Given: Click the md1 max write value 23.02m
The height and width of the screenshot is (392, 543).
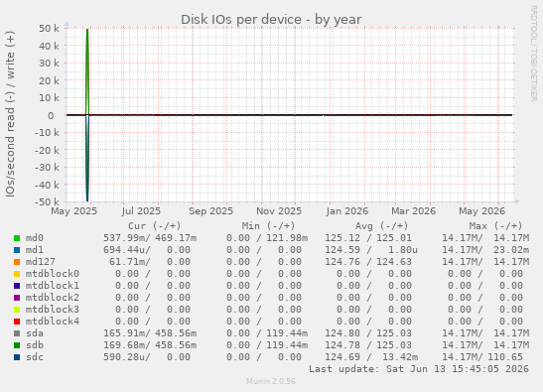Looking at the screenshot, I should pos(511,250).
